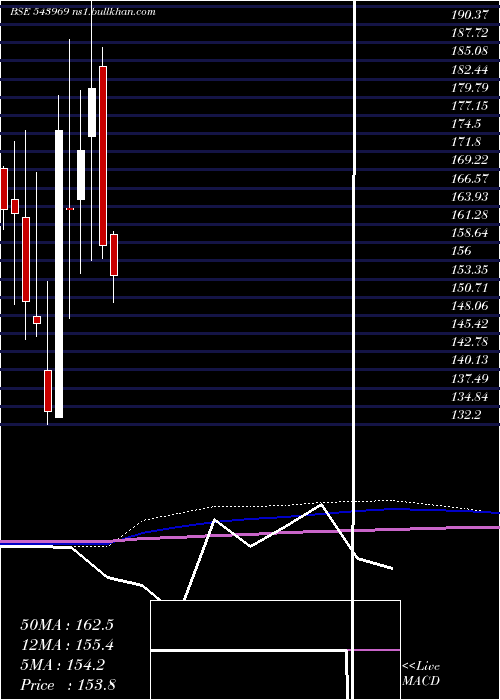Click the 174.5 price level label
The image size is (500, 700).
coord(466,124)
